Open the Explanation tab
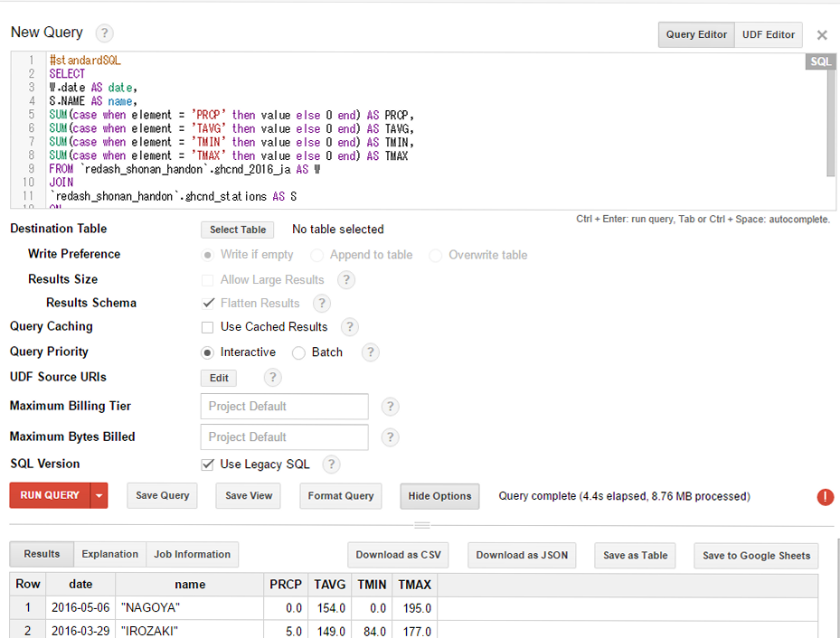Viewport: 840px width, 638px height. [109, 555]
